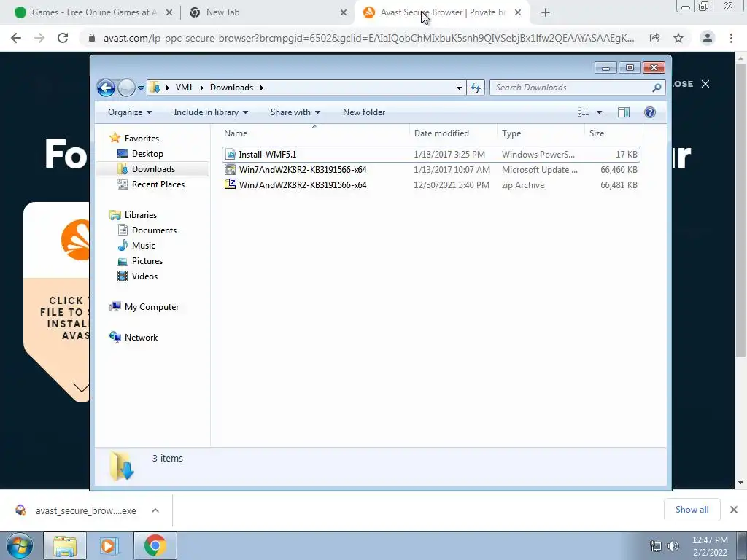Open Windows Explorer taskbar icon

[x=65, y=545]
